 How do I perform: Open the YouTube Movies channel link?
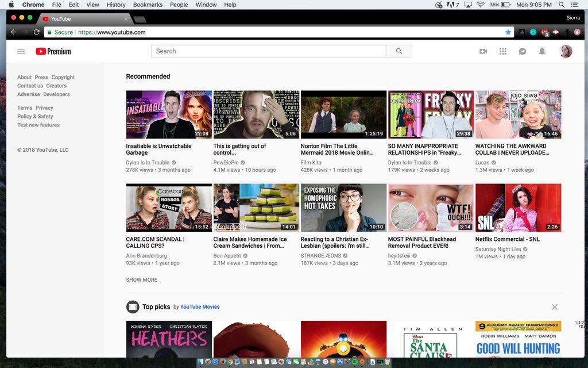point(200,307)
